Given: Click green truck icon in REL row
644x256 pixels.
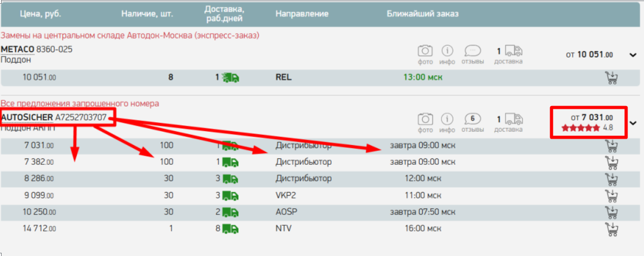Looking at the screenshot, I should (x=231, y=77).
